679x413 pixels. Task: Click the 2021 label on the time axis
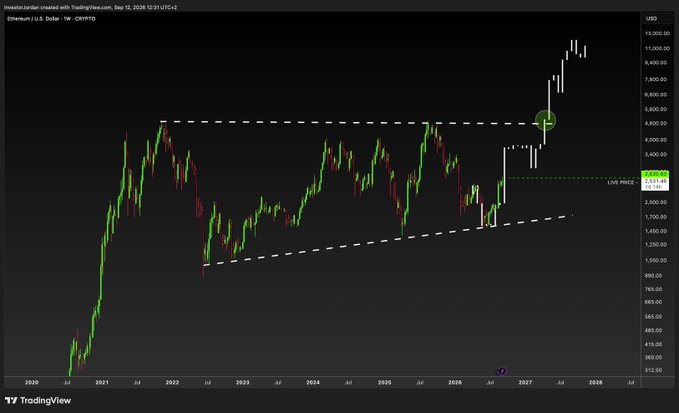[x=102, y=383]
